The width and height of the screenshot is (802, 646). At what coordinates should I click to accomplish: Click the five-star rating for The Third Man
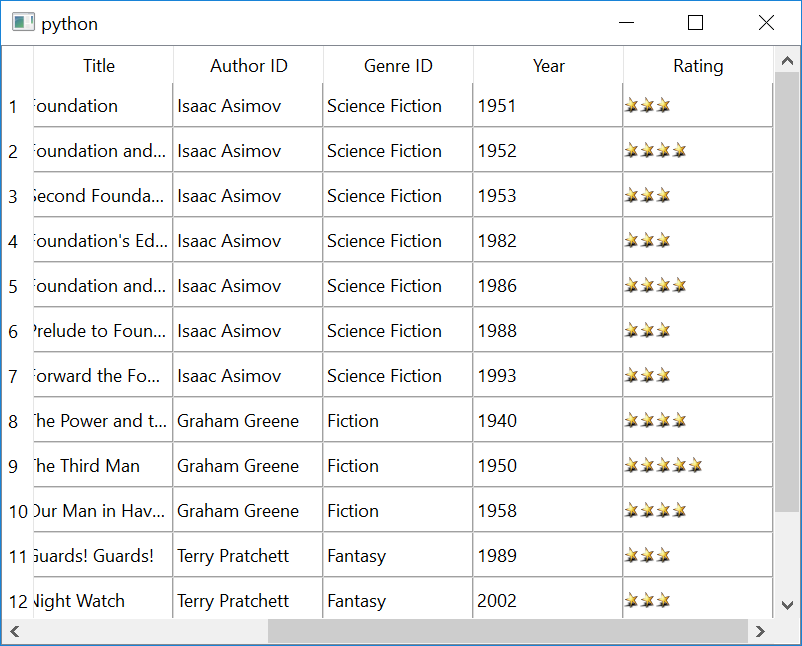[x=665, y=465]
